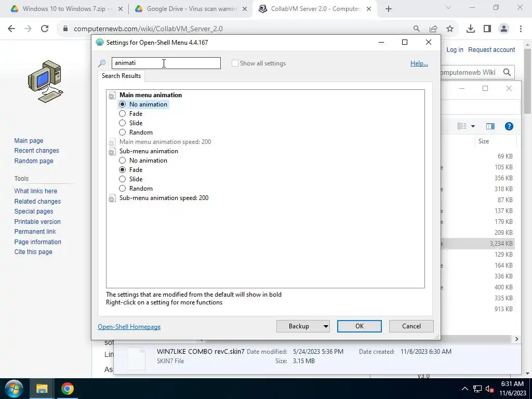This screenshot has height=399, width=532.
Task: Close the Google Drive Virus scan warning tab
Action: click(245, 9)
